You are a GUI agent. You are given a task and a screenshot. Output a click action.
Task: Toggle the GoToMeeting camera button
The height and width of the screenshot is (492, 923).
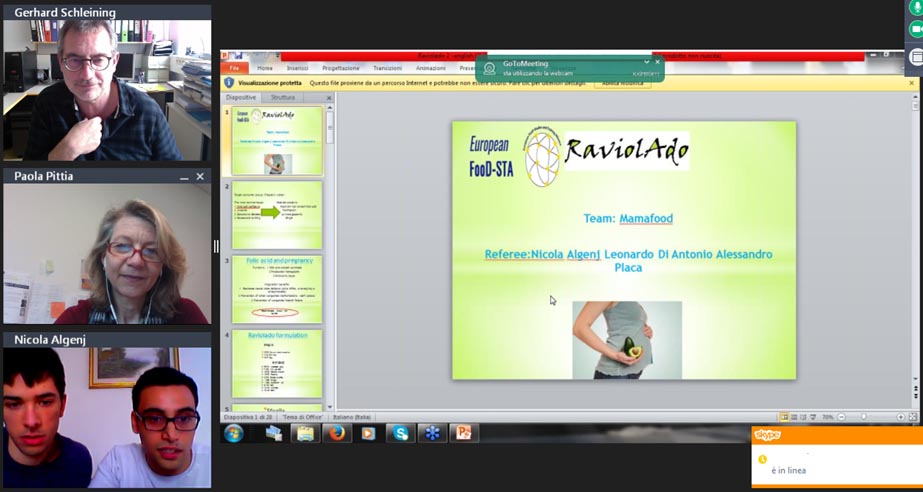click(x=916, y=29)
